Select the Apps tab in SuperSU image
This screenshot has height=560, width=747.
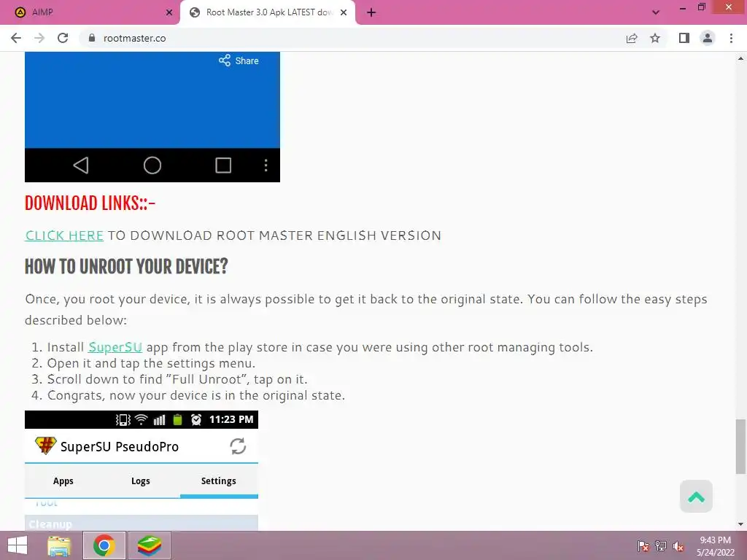pos(63,481)
